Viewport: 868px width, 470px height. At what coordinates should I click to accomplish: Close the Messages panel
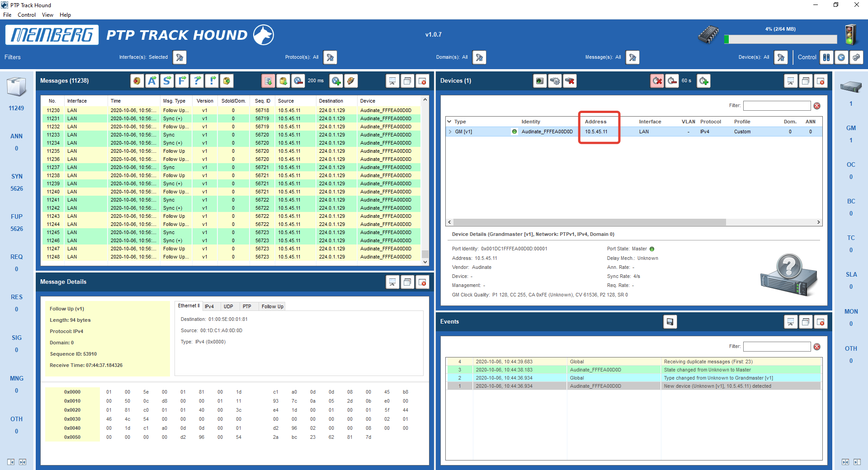click(422, 81)
